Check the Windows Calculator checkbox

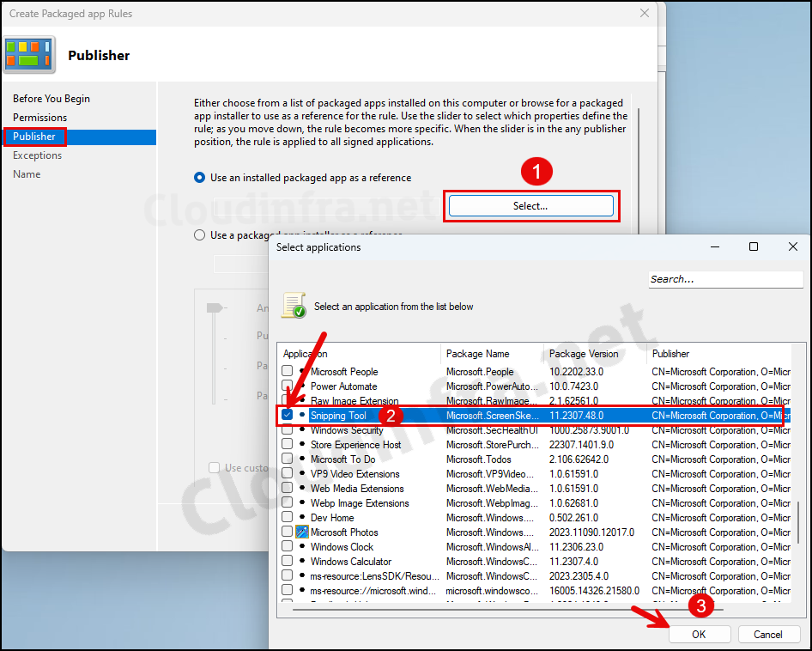point(287,561)
